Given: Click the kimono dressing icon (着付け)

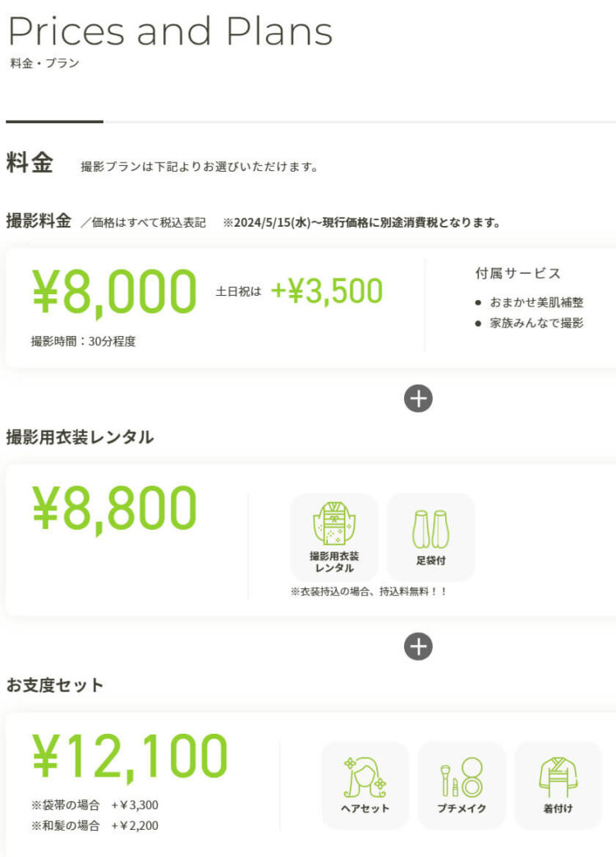Looking at the screenshot, I should click(x=558, y=786).
